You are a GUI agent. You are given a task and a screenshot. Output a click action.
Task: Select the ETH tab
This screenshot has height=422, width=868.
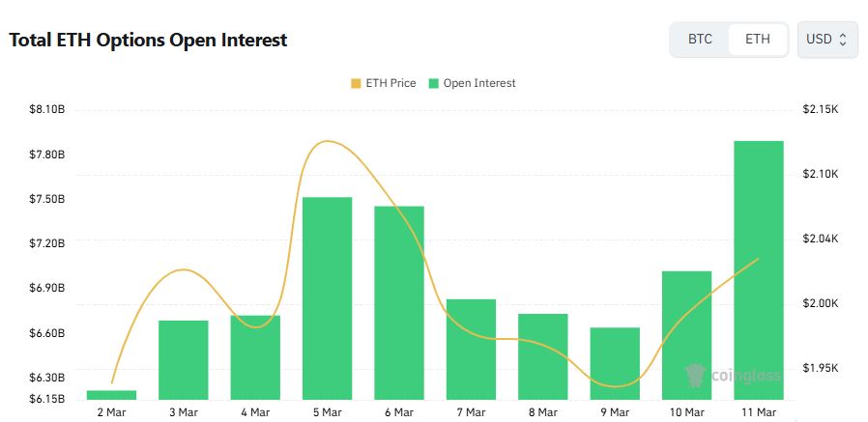click(758, 40)
